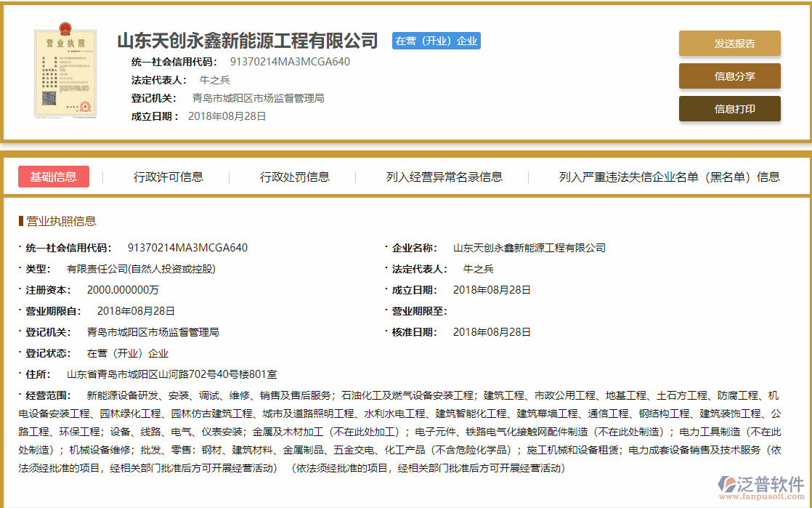Click the red seal at license bottom
812x508 pixels.
pyautogui.click(x=85, y=106)
